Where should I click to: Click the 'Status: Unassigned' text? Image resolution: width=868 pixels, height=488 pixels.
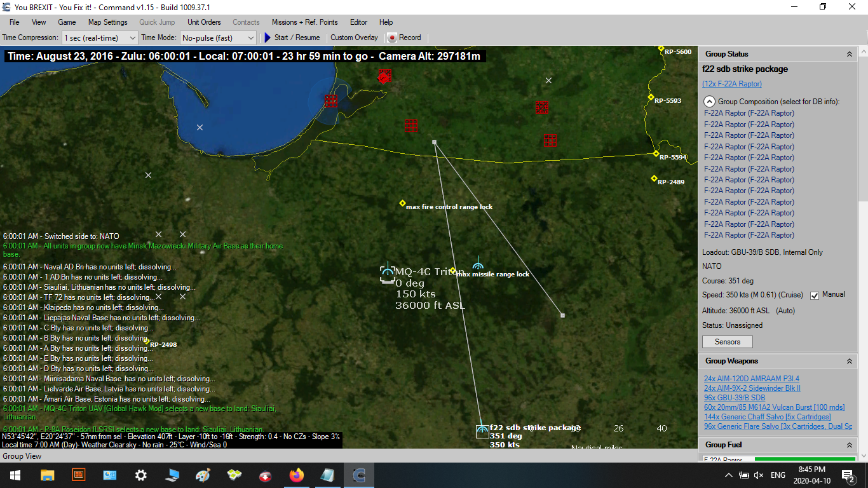(733, 325)
